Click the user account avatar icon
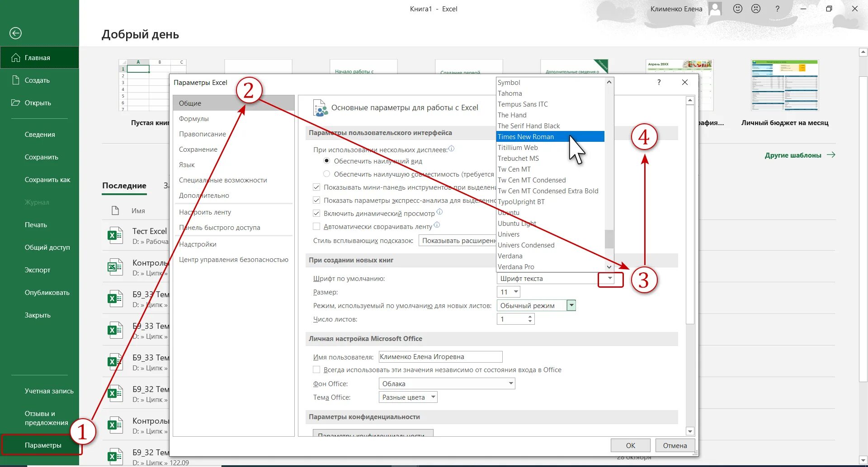 (x=715, y=9)
